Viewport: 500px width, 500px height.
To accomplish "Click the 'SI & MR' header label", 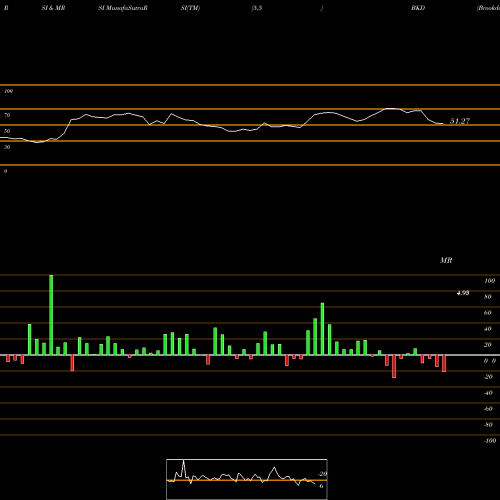I will 53,8.
